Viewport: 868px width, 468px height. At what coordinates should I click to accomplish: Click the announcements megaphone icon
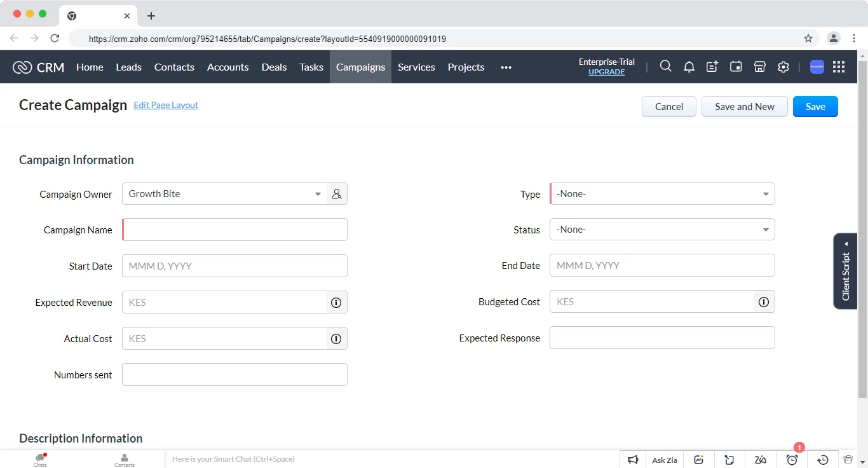[633, 460]
